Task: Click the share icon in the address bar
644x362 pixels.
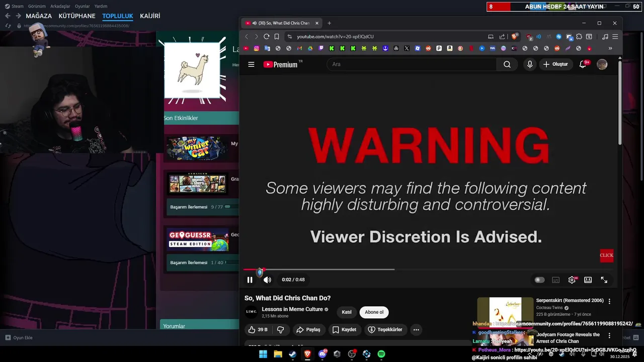Action: pyautogui.click(x=502, y=37)
